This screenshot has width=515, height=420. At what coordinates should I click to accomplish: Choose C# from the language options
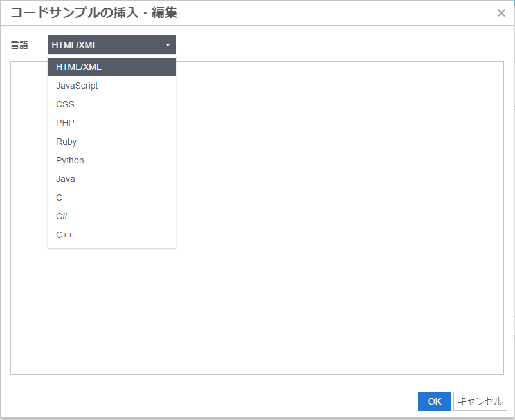point(62,216)
